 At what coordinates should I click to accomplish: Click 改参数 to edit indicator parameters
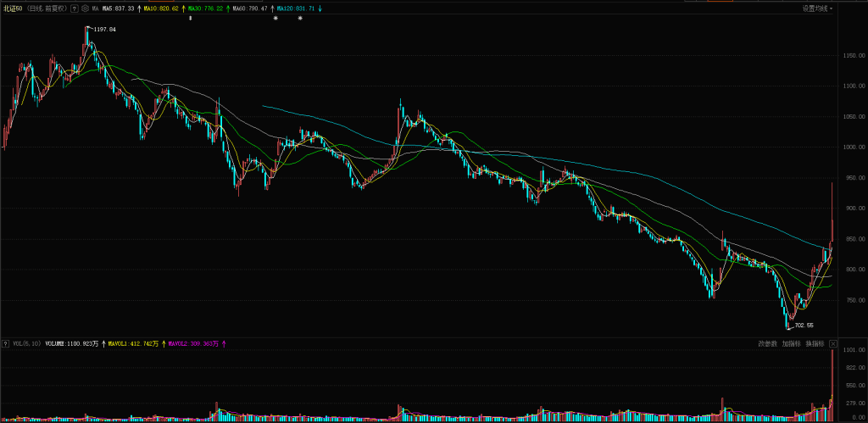coord(767,344)
